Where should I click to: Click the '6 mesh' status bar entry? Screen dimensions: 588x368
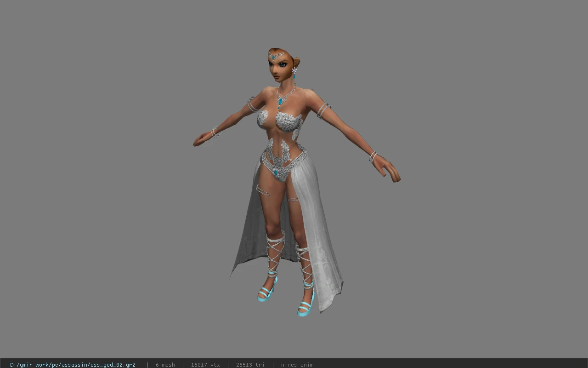[x=165, y=365]
